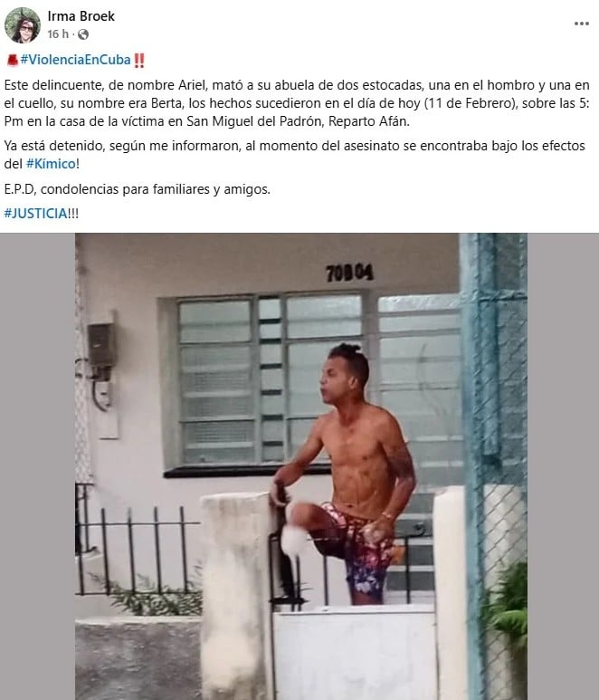Click the gray left margin beside photo
Image resolution: width=599 pixels, height=700 pixels.
[x=37, y=466]
